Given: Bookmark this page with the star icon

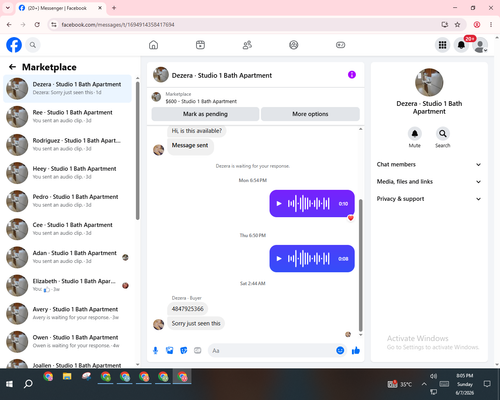Looking at the screenshot, I should (x=457, y=24).
